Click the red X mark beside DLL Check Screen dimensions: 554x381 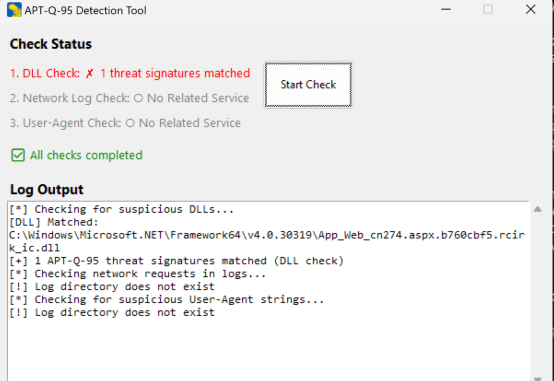pyautogui.click(x=89, y=74)
